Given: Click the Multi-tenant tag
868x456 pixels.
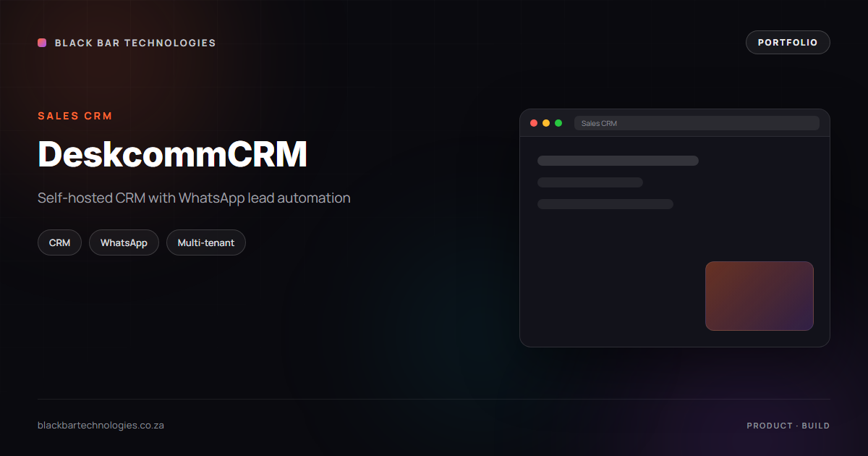Looking at the screenshot, I should [206, 242].
